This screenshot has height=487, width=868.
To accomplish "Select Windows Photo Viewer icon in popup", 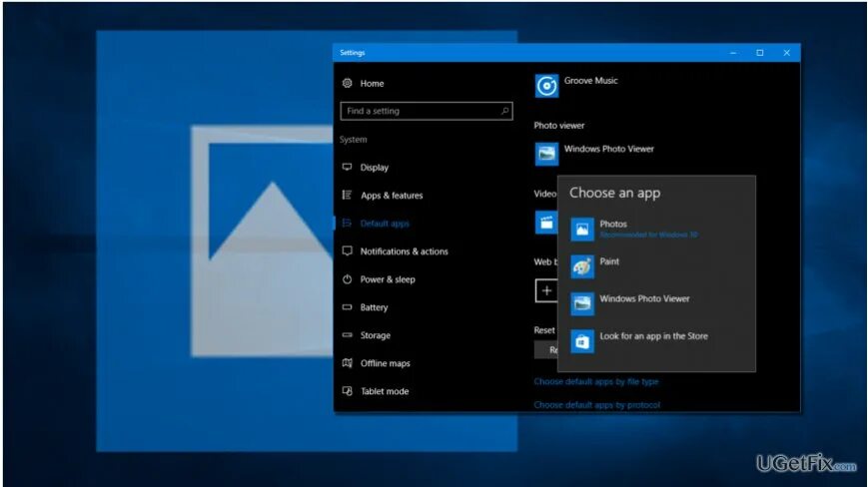I will click(582, 304).
